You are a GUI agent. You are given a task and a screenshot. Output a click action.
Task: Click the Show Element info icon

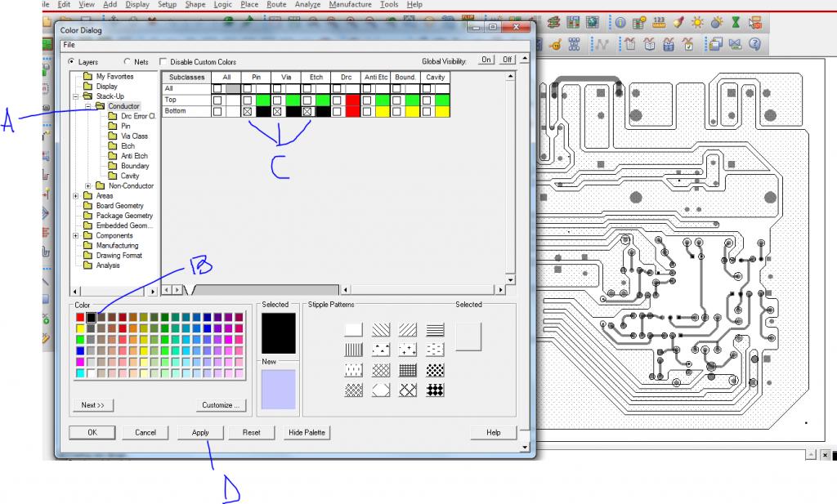[620, 22]
